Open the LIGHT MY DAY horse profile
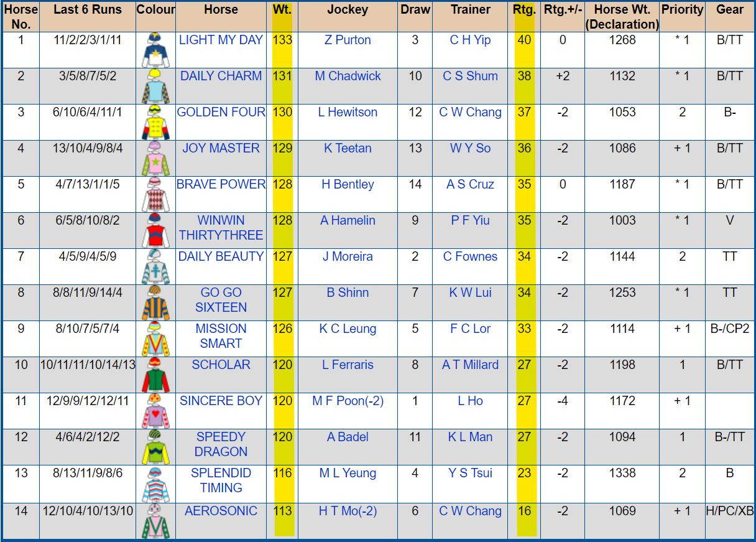This screenshot has height=542, width=756. coord(220,40)
